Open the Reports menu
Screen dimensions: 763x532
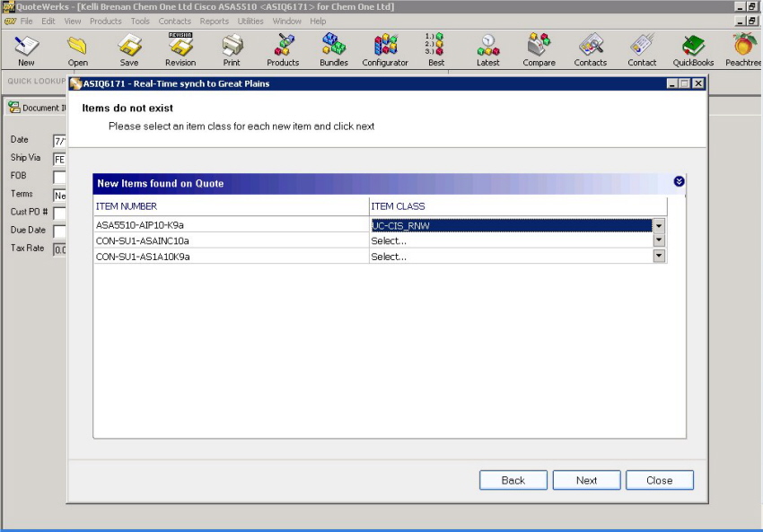[215, 22]
